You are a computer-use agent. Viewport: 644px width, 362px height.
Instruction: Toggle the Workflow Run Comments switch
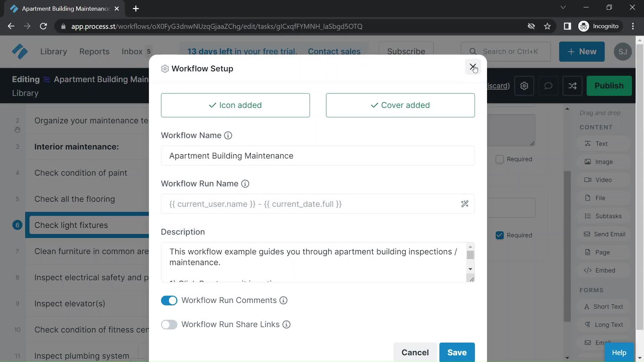[x=169, y=300]
